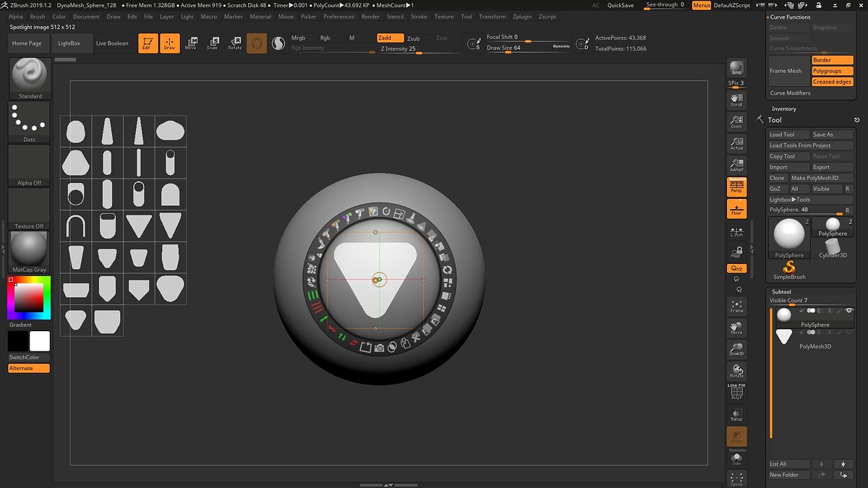Expand the Inventory section
The image size is (868, 488).
pyautogui.click(x=784, y=109)
